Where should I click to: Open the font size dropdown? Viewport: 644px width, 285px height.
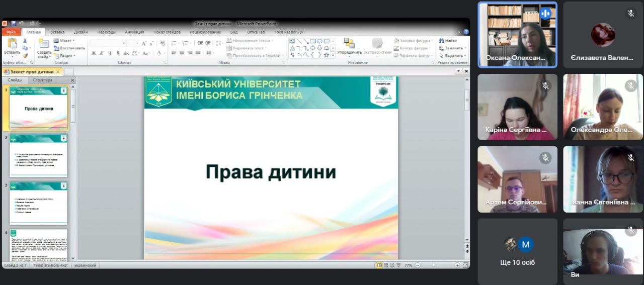tap(137, 44)
